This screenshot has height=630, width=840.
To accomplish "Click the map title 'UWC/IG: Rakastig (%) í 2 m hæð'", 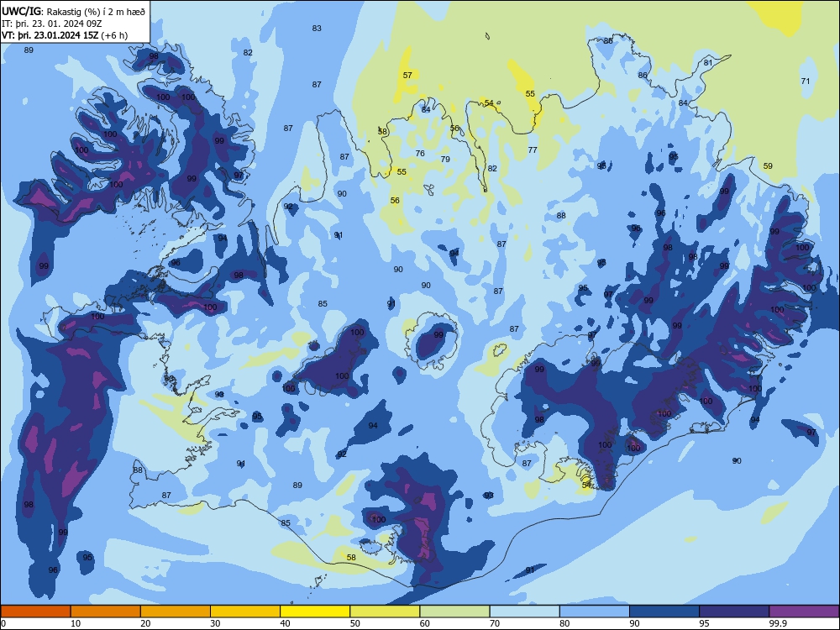I will [x=73, y=10].
